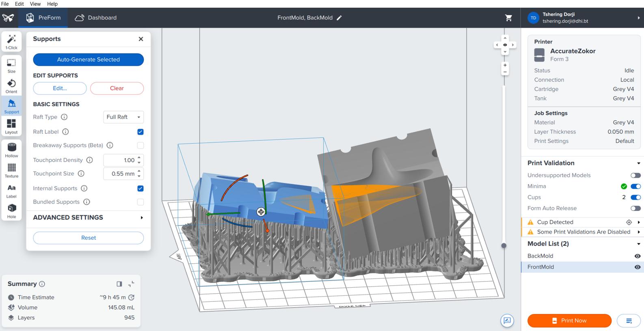Screen dimensions: 644x331
Task: Reset view with center home dot
Action: click(505, 45)
